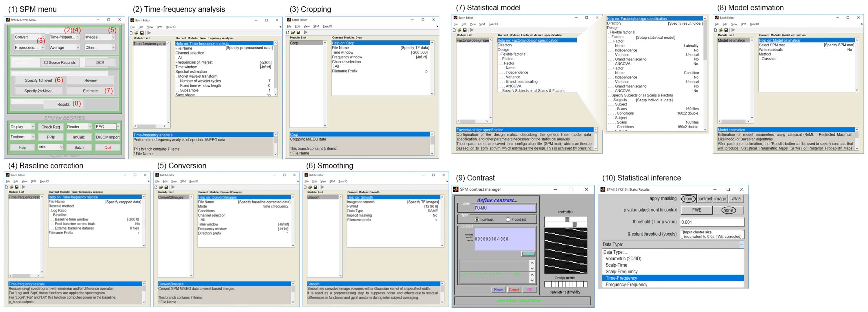This screenshot has width=868, height=312.
Task: Open the Results button in SPM menu
Action: tap(63, 105)
